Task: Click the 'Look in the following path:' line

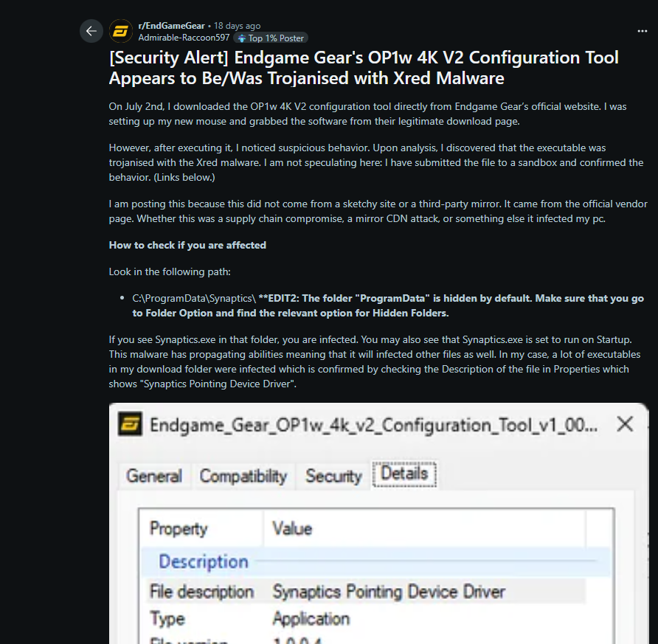Action: coord(170,272)
